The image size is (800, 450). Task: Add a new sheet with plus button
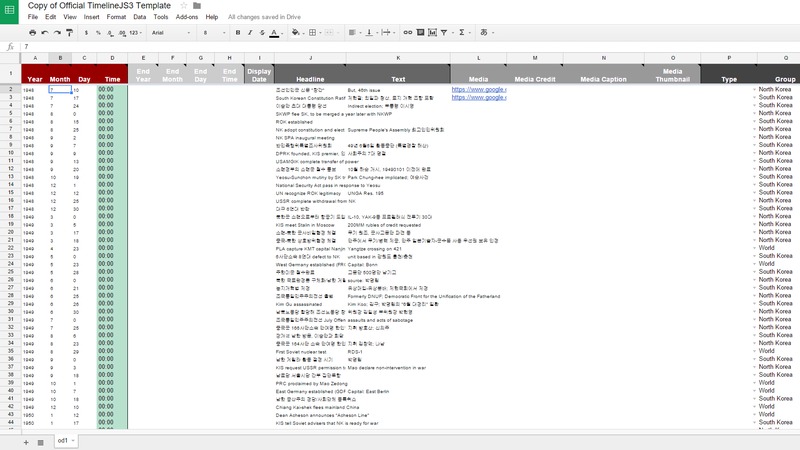26,442
